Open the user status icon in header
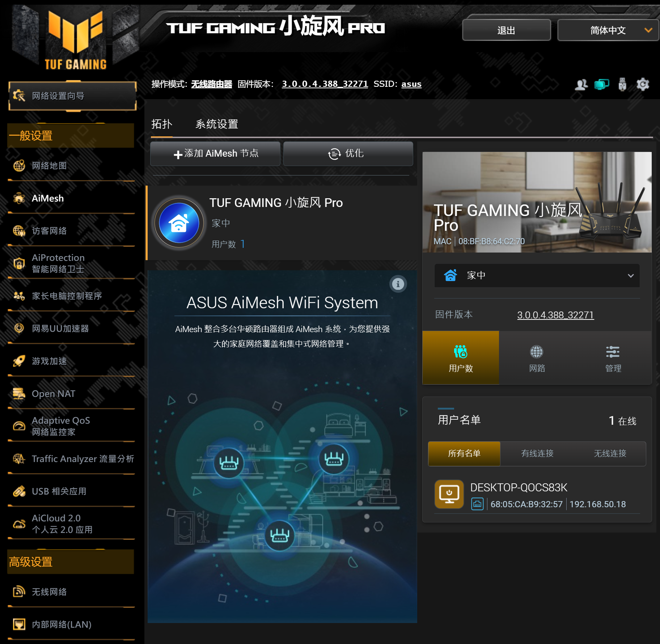 pos(581,85)
